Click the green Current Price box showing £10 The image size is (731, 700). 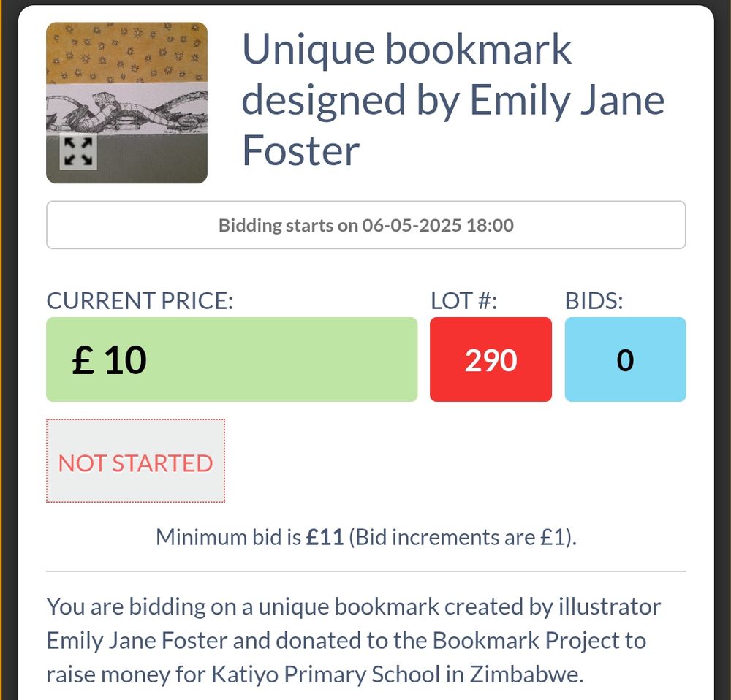point(231,359)
